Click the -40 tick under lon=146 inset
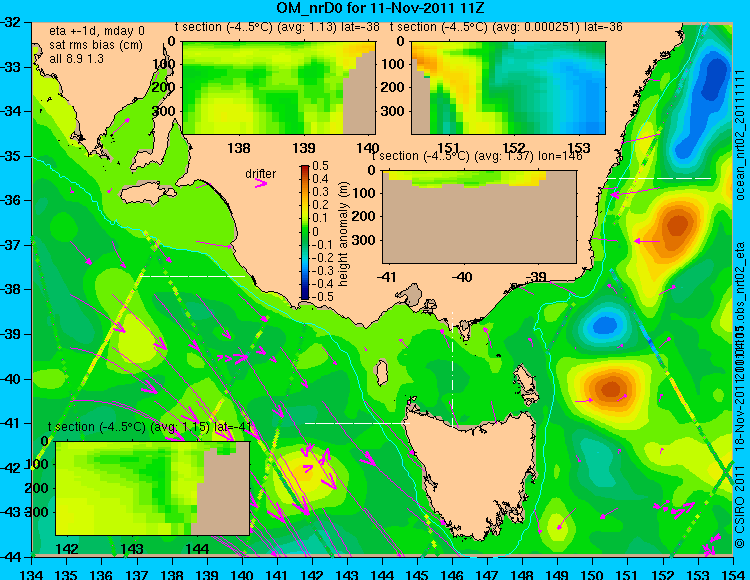The width and height of the screenshot is (750, 580). tap(462, 277)
